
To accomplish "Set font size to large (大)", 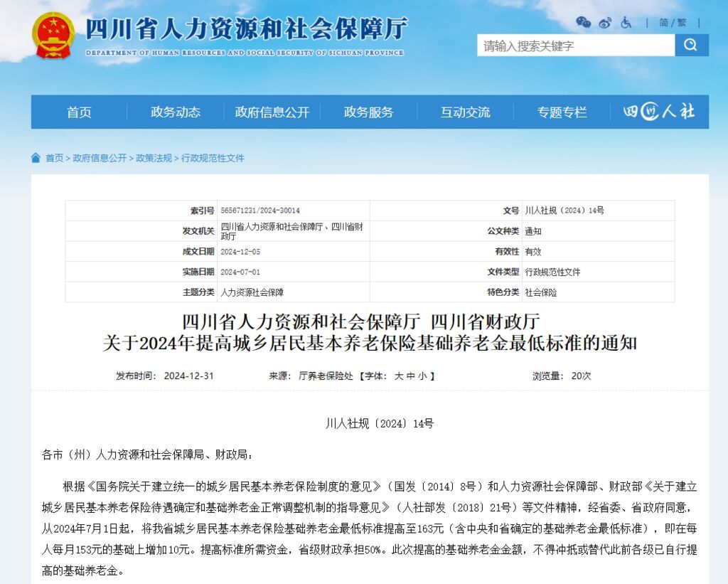I will pos(399,376).
